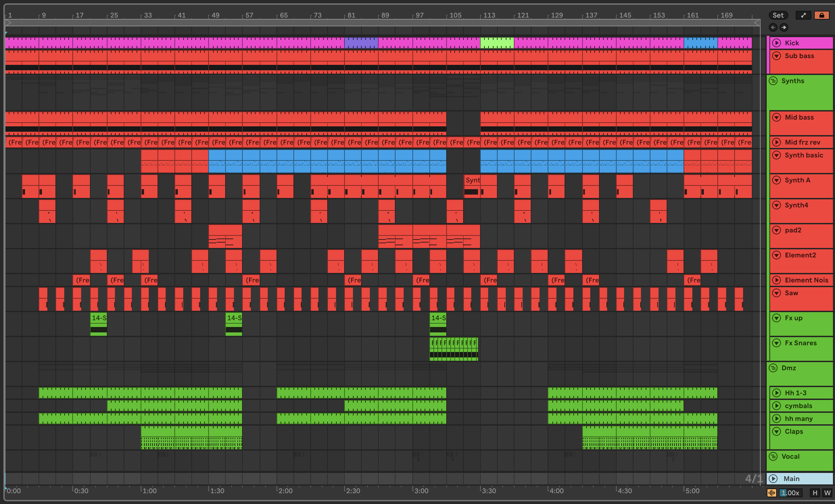
Task: Jump to the previous locator arrow
Action: point(773,27)
